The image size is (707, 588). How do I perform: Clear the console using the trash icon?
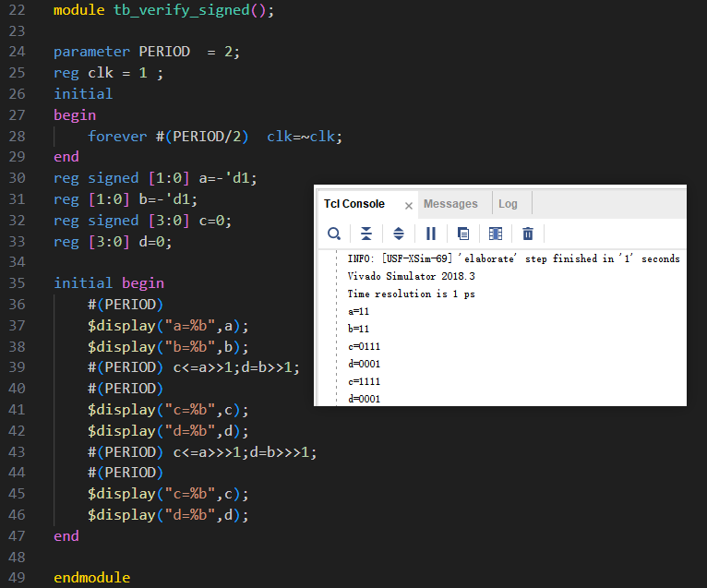(x=528, y=234)
